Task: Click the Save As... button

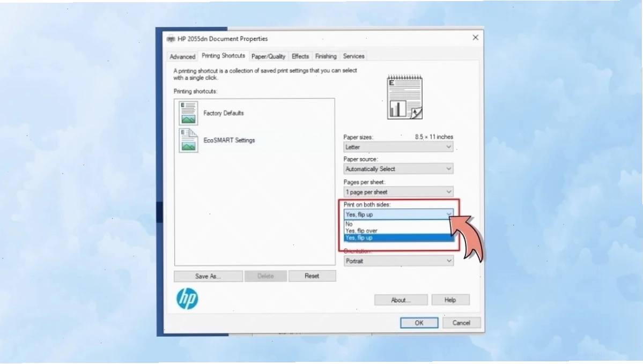Action: (208, 276)
